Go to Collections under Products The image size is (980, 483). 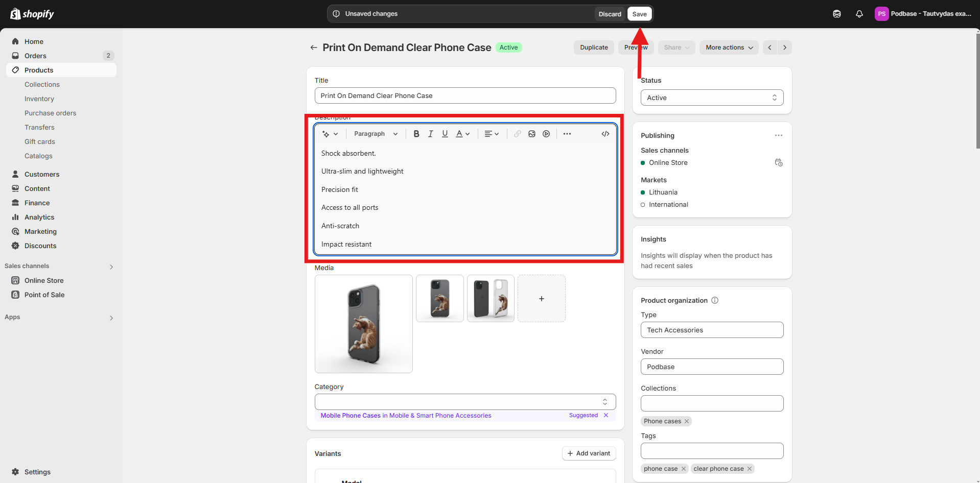42,84
